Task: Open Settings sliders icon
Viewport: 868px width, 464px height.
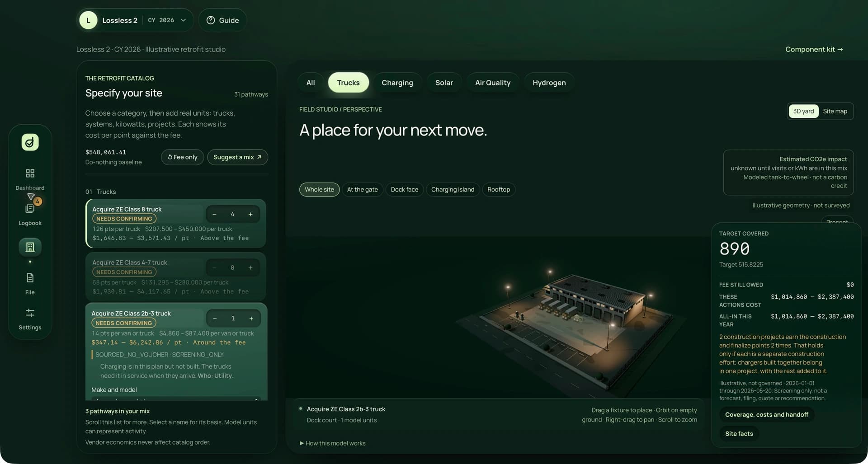Action: click(x=30, y=313)
